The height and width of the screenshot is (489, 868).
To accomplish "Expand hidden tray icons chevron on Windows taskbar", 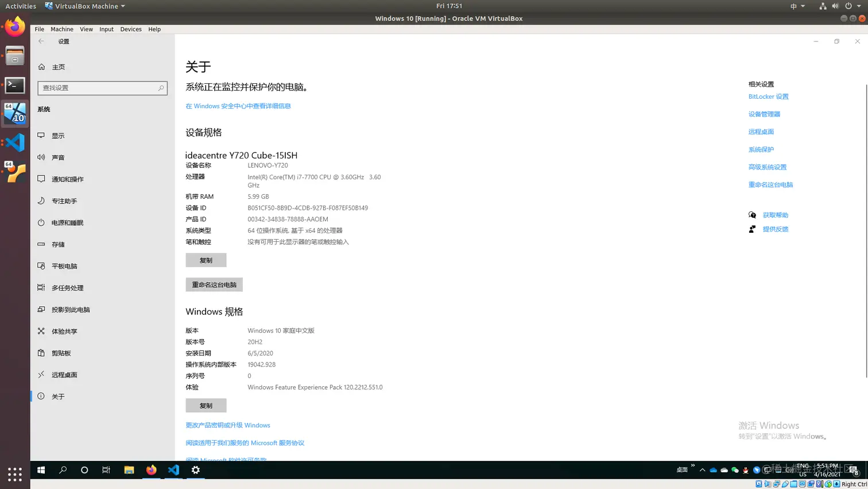I will coord(702,470).
